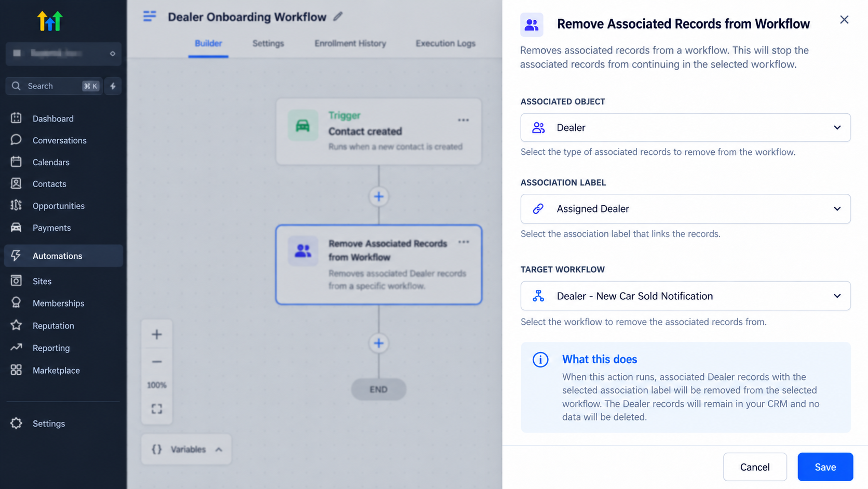Click the 'What this does' heading
This screenshot has height=489, width=868.
pos(600,360)
